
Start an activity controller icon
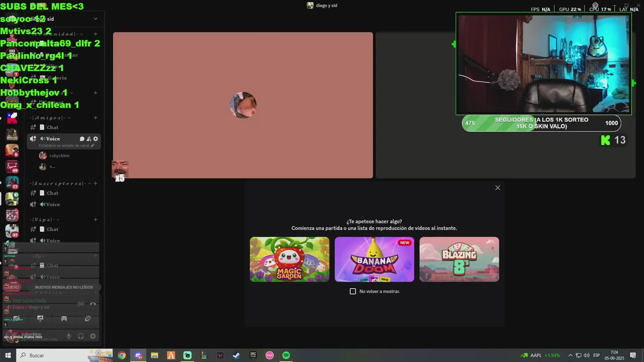tap(64, 318)
